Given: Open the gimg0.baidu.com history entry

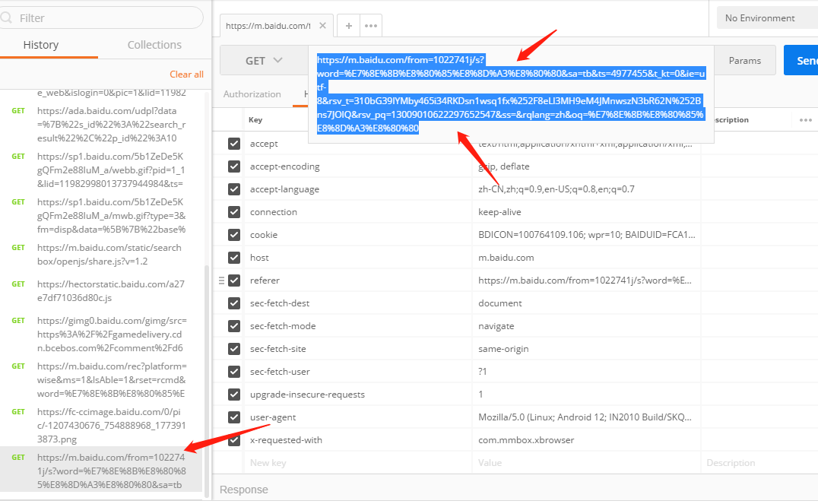Looking at the screenshot, I should [102, 334].
